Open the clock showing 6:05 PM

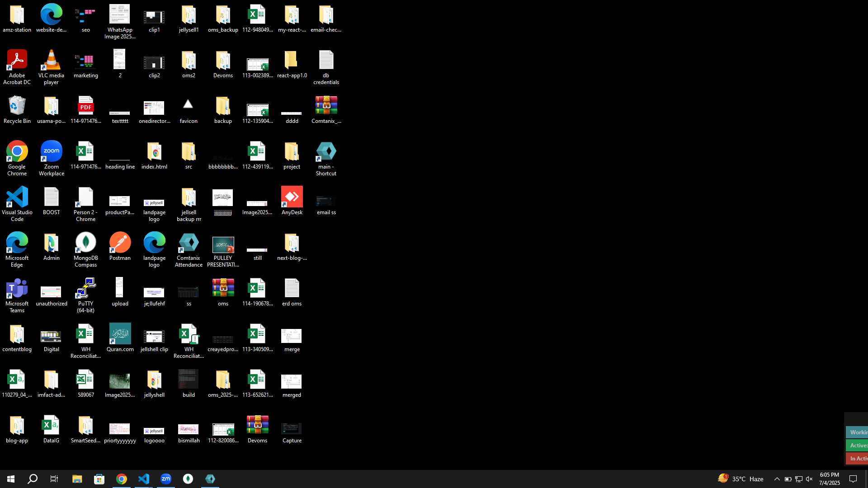[829, 479]
